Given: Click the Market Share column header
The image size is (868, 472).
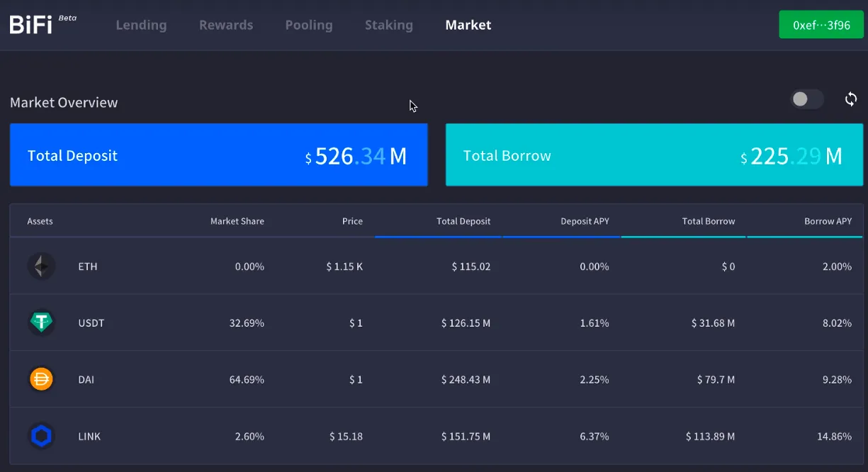Looking at the screenshot, I should coord(237,221).
